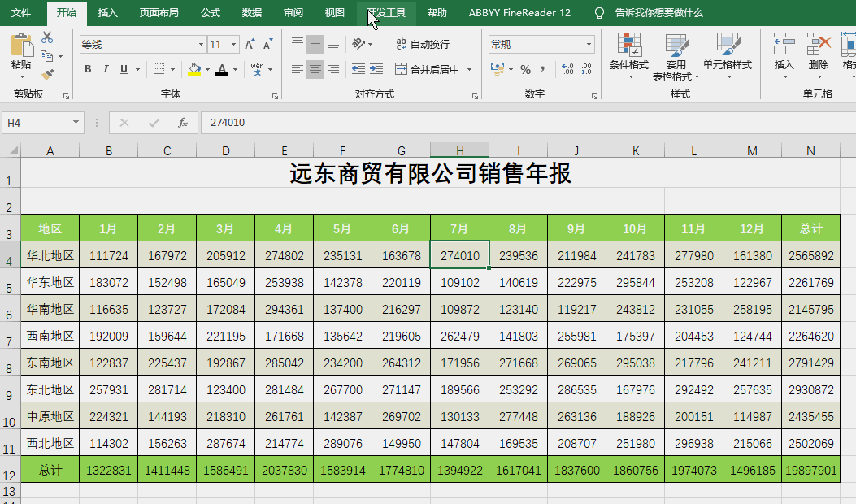856x504 pixels.
Task: Increase the font size
Action: pos(250,44)
